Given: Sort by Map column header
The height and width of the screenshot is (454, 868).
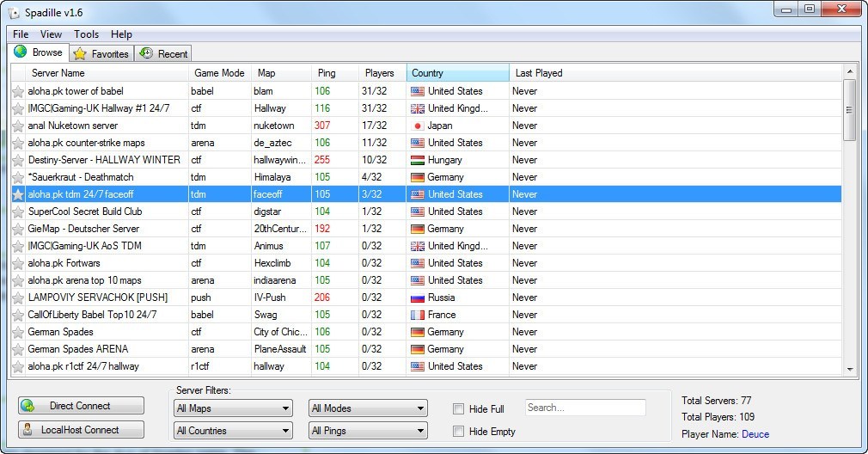Looking at the screenshot, I should click(x=281, y=73).
